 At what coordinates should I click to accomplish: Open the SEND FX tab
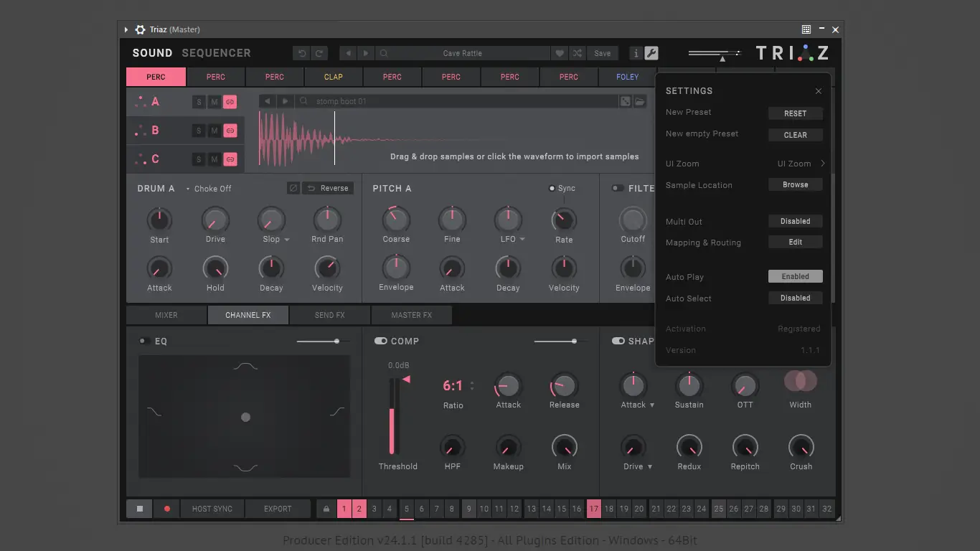[x=330, y=315]
